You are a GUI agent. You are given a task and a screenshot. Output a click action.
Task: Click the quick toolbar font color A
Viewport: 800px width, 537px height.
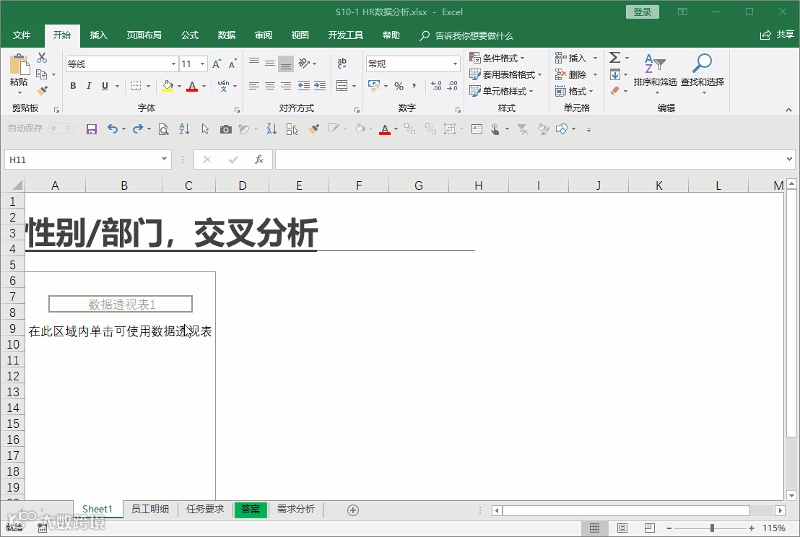click(x=385, y=129)
